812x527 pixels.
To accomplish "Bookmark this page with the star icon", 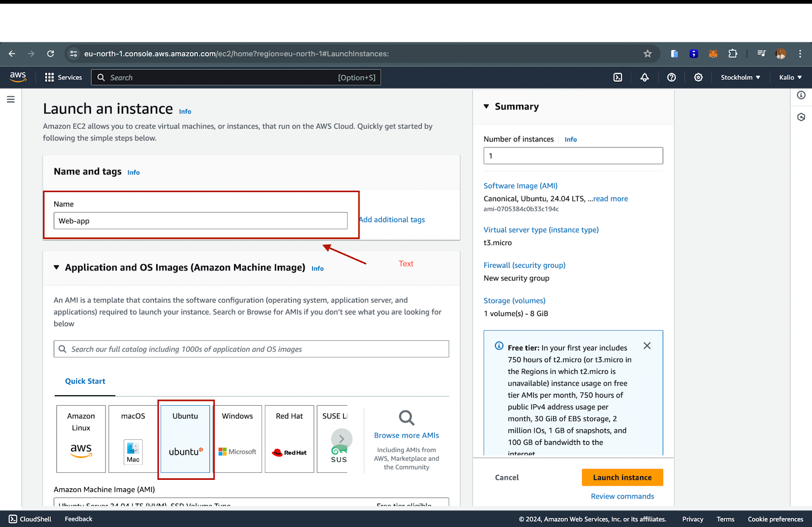I will click(x=648, y=54).
